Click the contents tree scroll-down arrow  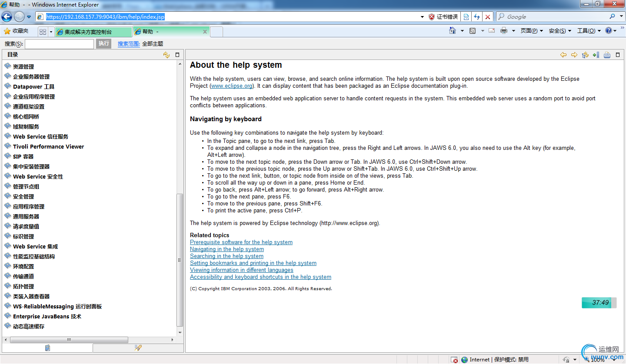click(180, 333)
